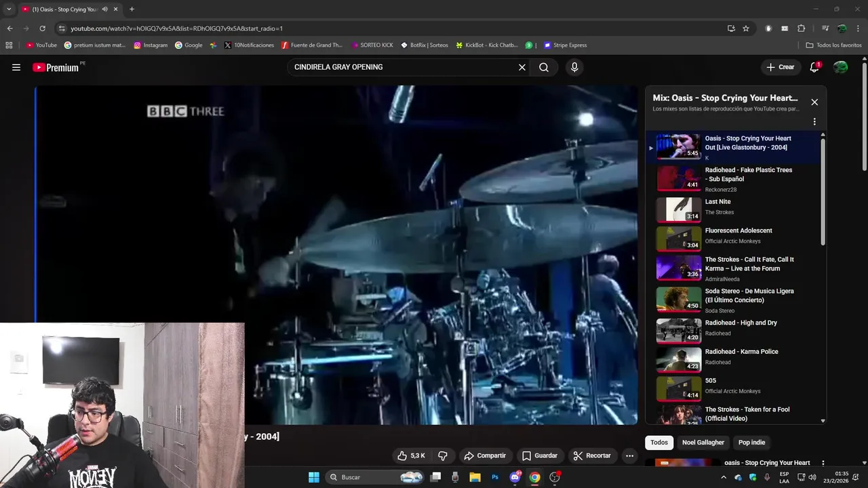Play Radiohead High and Dry

click(733, 331)
